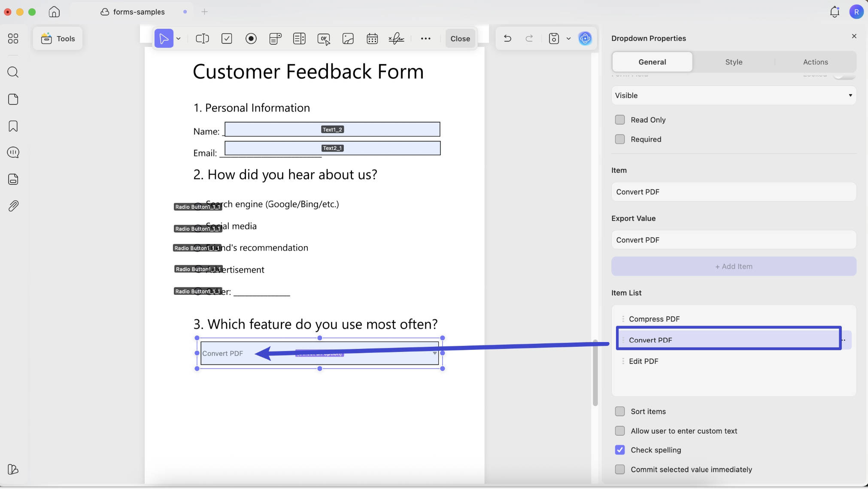Select the signature field tool

396,39
